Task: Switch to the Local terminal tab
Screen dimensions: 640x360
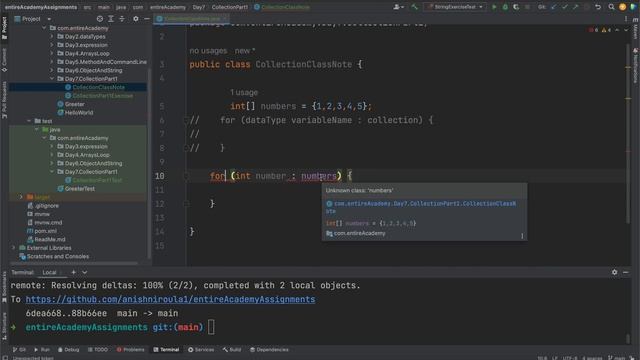Action: 49,272
